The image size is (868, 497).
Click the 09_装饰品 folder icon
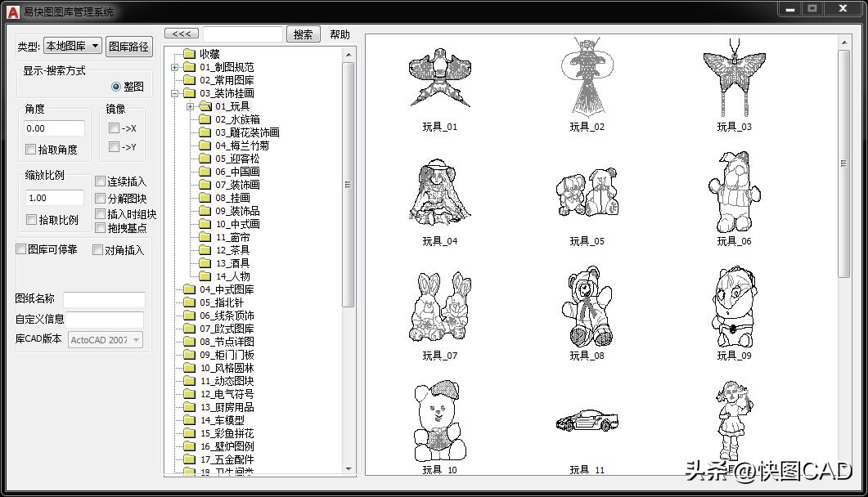point(205,211)
